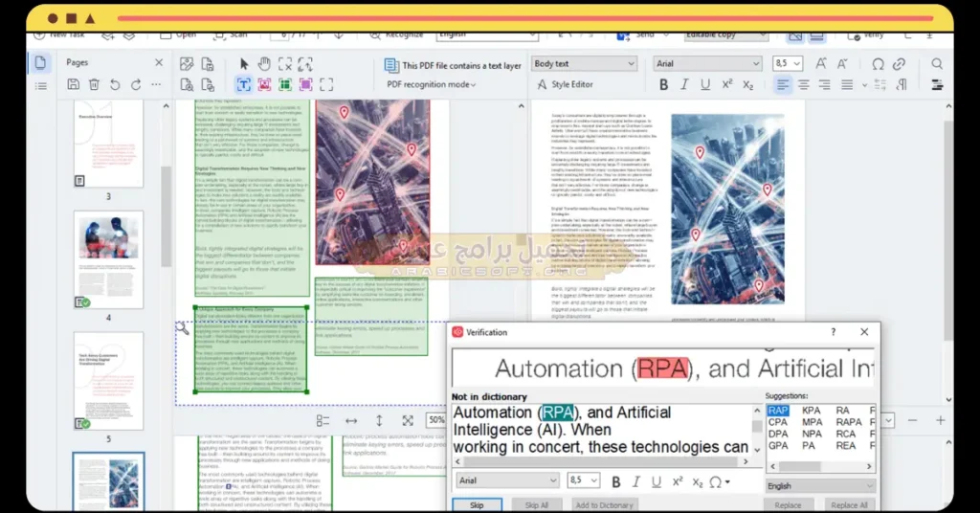
Task: Open the 50% zoom level dropdown
Action: click(x=436, y=420)
